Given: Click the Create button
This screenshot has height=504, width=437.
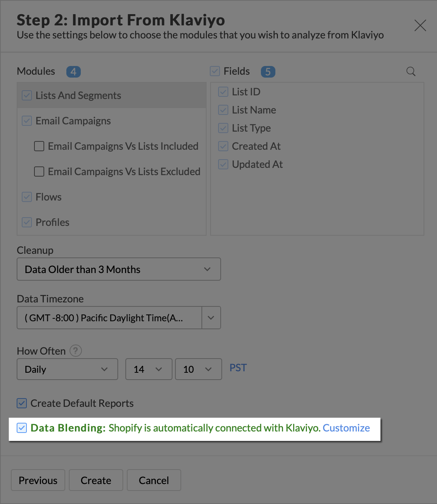Looking at the screenshot, I should point(96,480).
